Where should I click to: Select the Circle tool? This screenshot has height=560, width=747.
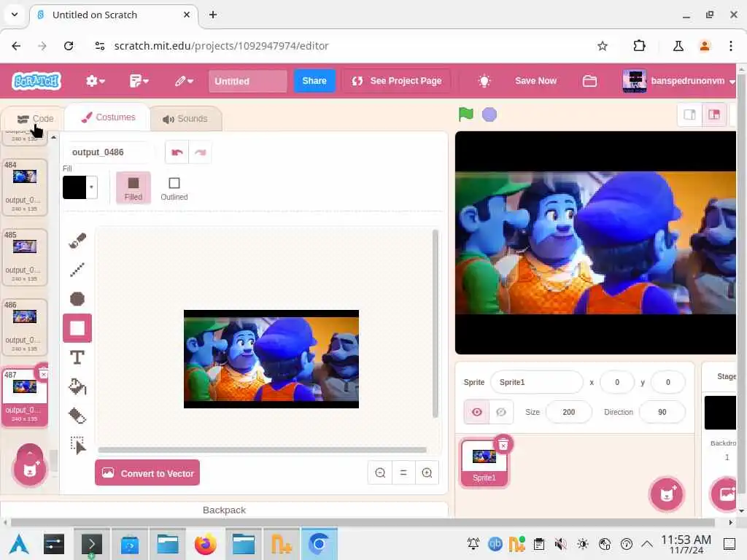[77, 298]
